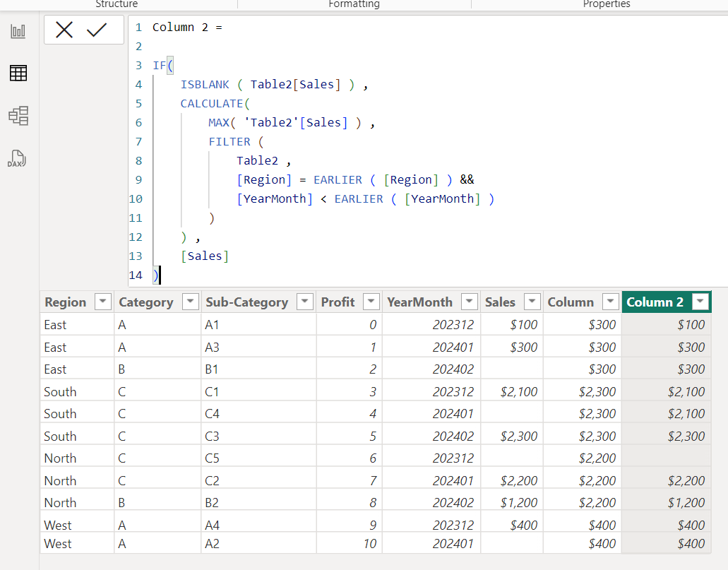Viewport: 728px width, 570px height.
Task: Select the Column 2 header
Action: 655,302
